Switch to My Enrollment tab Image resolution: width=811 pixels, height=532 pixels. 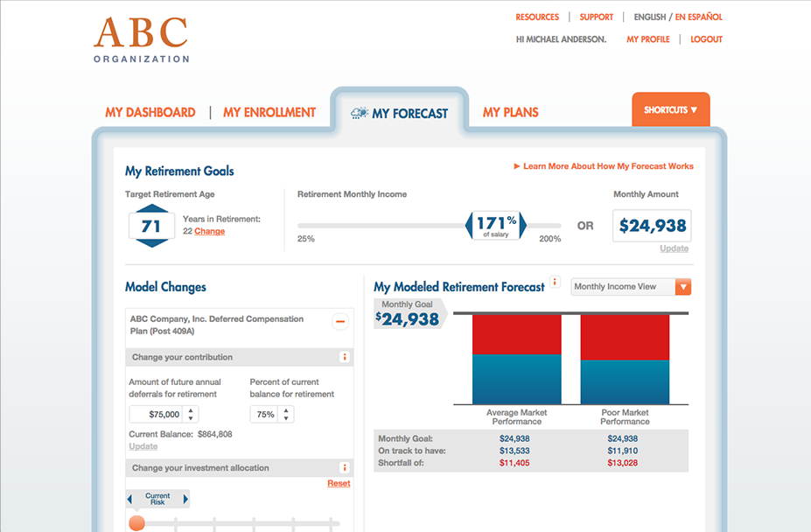coord(269,112)
